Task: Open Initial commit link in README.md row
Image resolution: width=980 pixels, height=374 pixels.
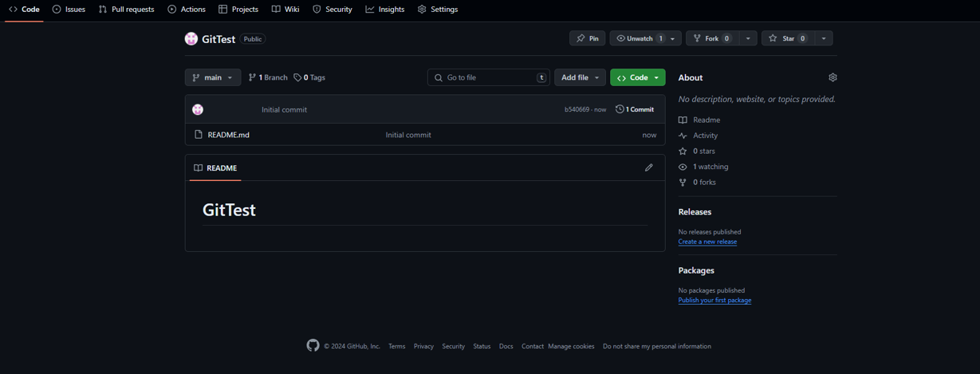Action: [408, 135]
